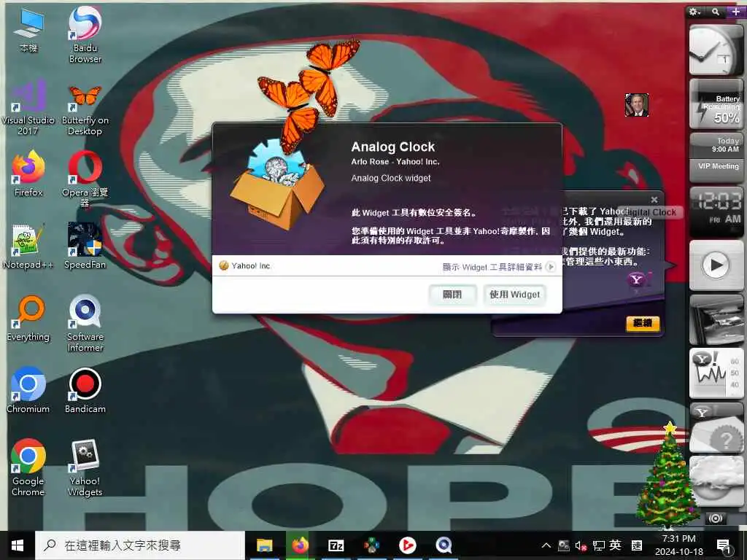Click the network tray icon
This screenshot has height=560, width=747.
click(598, 545)
